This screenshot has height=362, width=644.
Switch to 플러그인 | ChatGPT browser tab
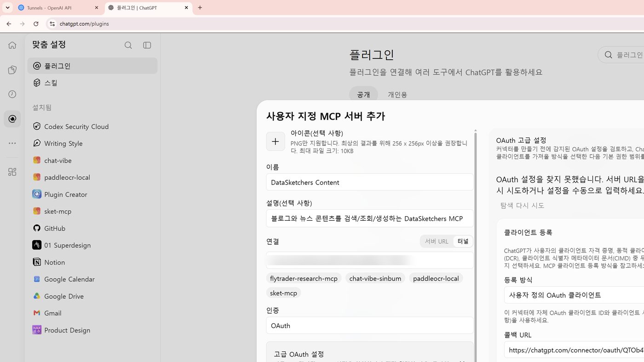pyautogui.click(x=148, y=8)
